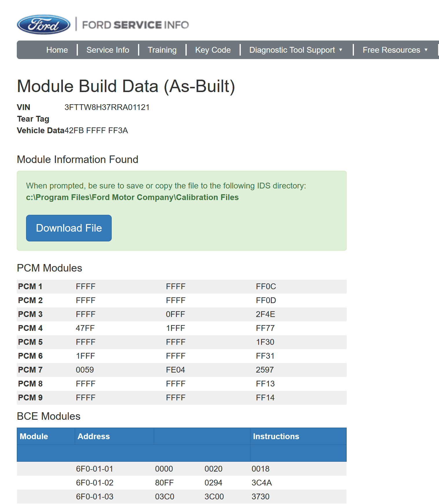Select PCM 6 value FF31
Image resolution: width=439 pixels, height=504 pixels.
pos(265,356)
